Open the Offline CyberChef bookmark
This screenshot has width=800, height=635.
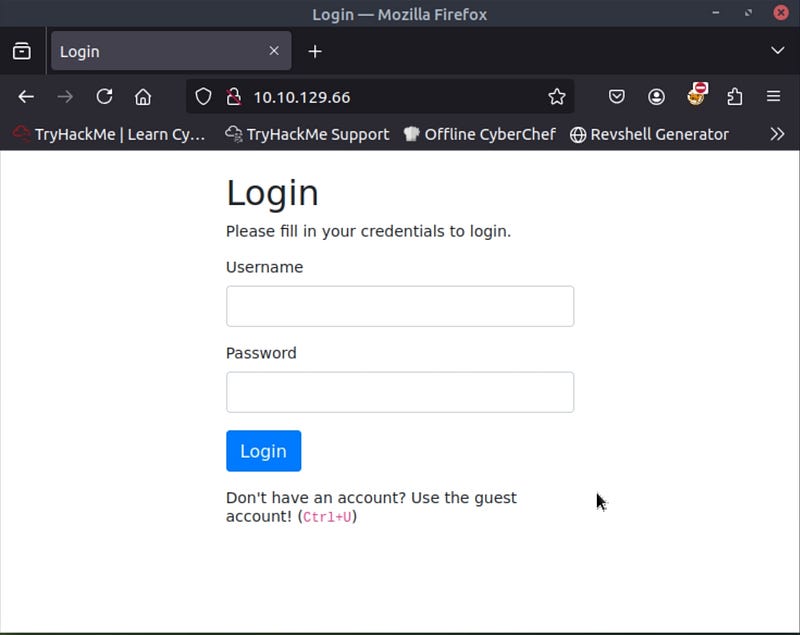(x=479, y=134)
